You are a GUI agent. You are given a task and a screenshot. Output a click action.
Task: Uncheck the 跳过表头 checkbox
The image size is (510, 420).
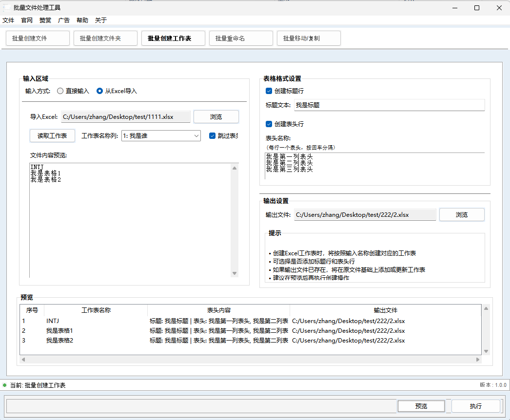click(x=213, y=136)
